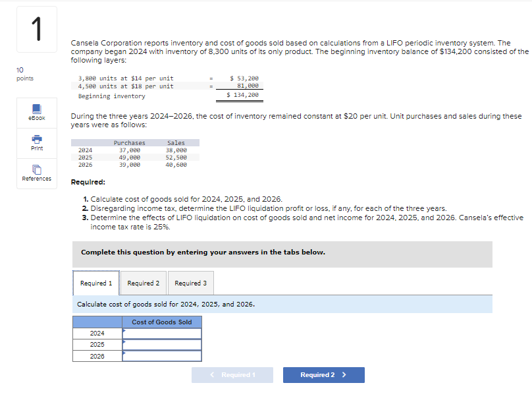Click the Required 2 navigation button
Screen dimensions: 532x410
(323, 374)
